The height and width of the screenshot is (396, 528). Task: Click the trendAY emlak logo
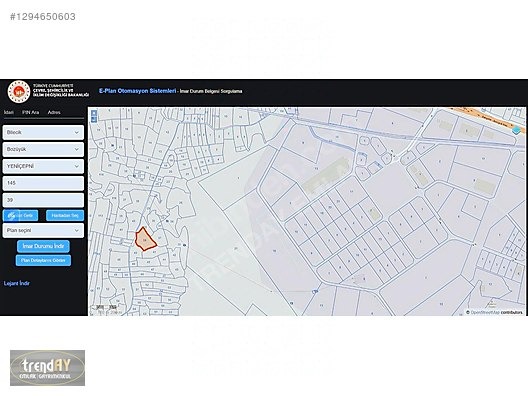pyautogui.click(x=47, y=368)
